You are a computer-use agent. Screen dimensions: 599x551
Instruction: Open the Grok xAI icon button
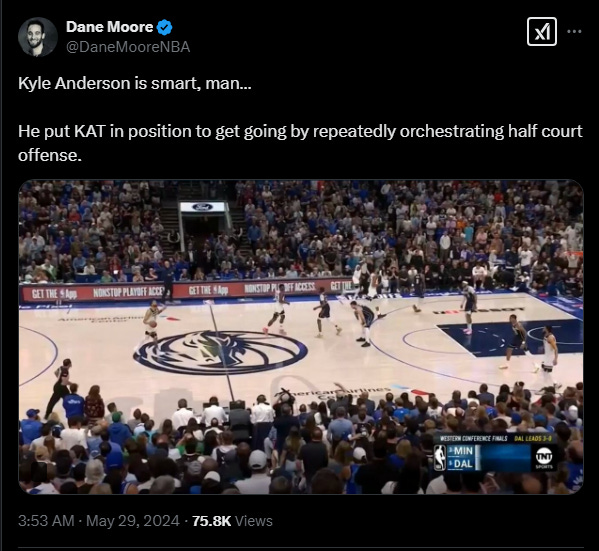(x=542, y=32)
